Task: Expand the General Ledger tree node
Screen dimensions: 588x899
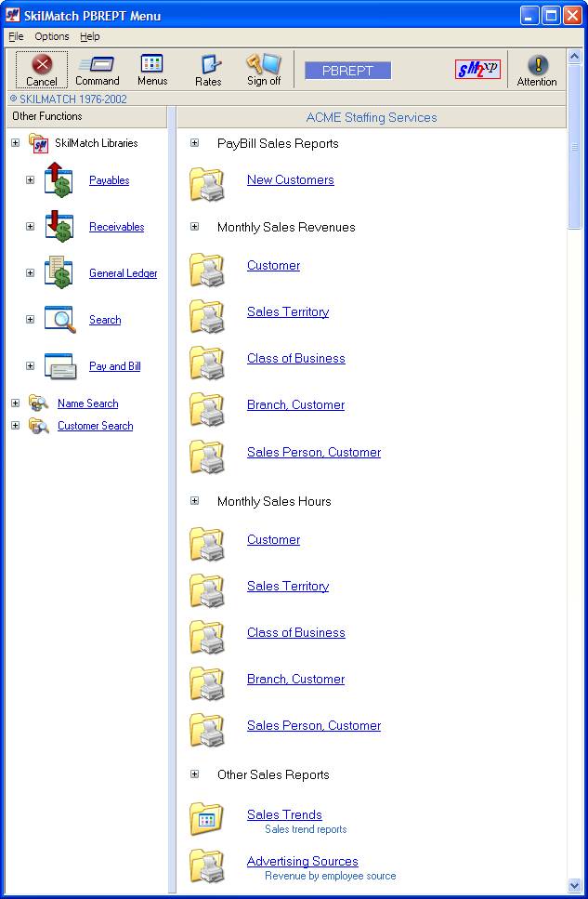Action: tap(31, 273)
